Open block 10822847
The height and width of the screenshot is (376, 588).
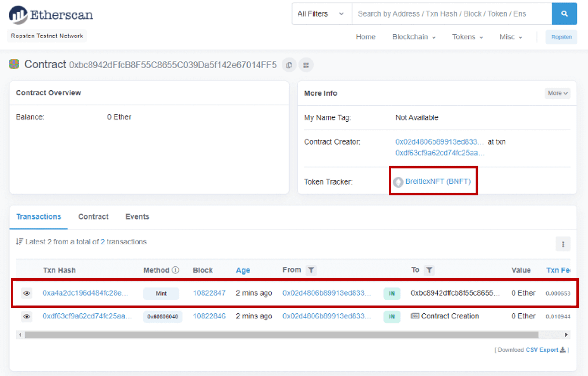[209, 293]
